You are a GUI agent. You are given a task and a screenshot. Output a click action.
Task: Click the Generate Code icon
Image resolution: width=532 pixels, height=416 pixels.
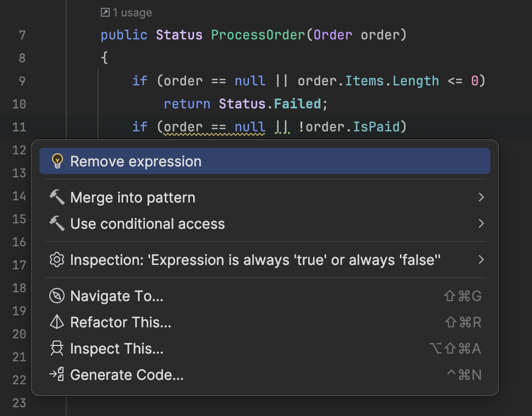pyautogui.click(x=57, y=375)
